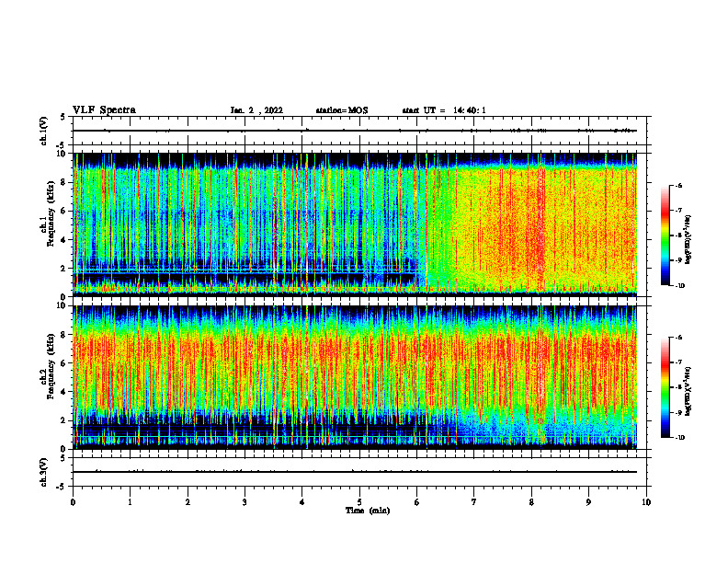728x563 pixels.
Task: Click the ch.2 spectrogram colorbar
Action: pos(665,387)
